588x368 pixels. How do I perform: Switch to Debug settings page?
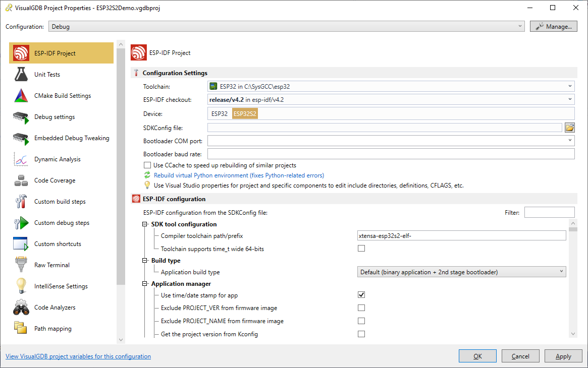(61, 117)
